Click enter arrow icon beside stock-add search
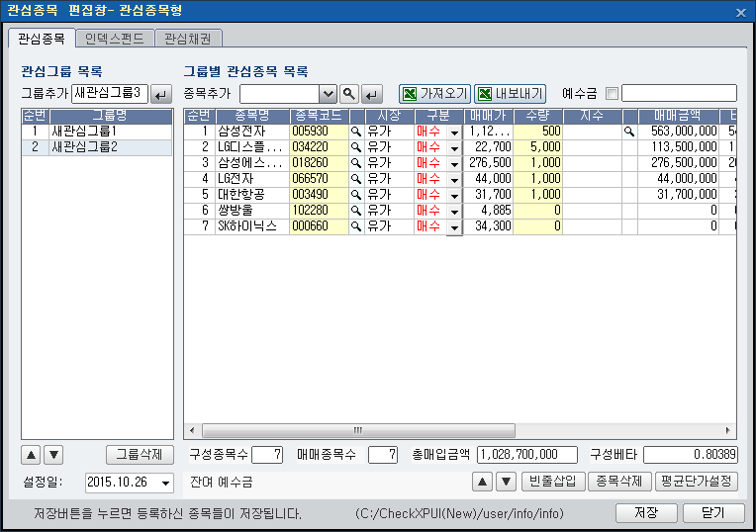Viewport: 756px width, 532px height. click(x=372, y=94)
